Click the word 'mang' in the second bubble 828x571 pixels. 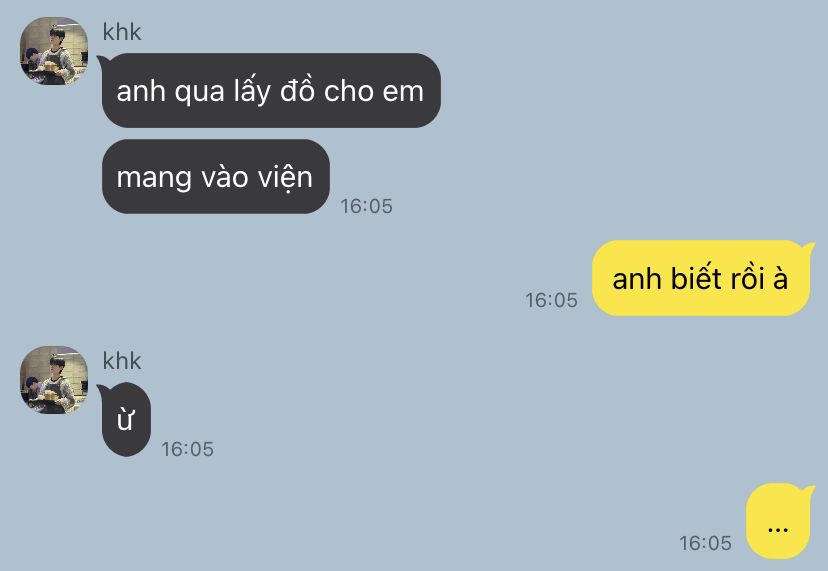(154, 179)
